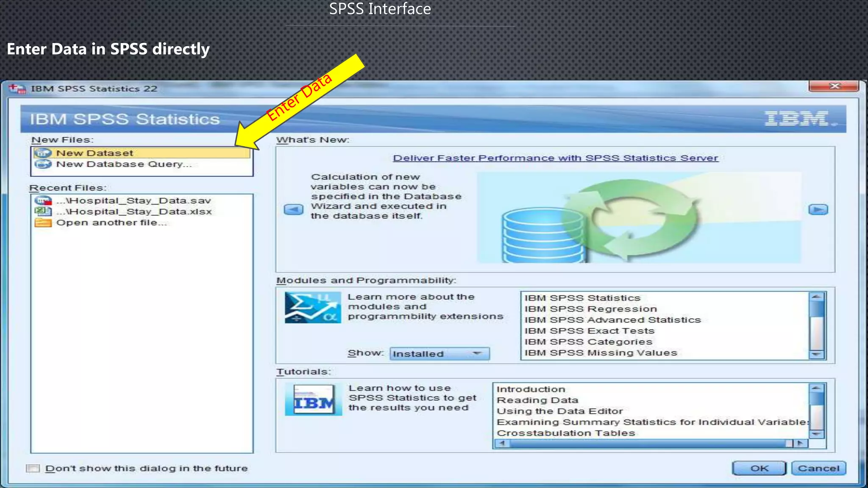Click the IBM tutorials booklet icon
This screenshot has width=868, height=488.
(x=313, y=399)
